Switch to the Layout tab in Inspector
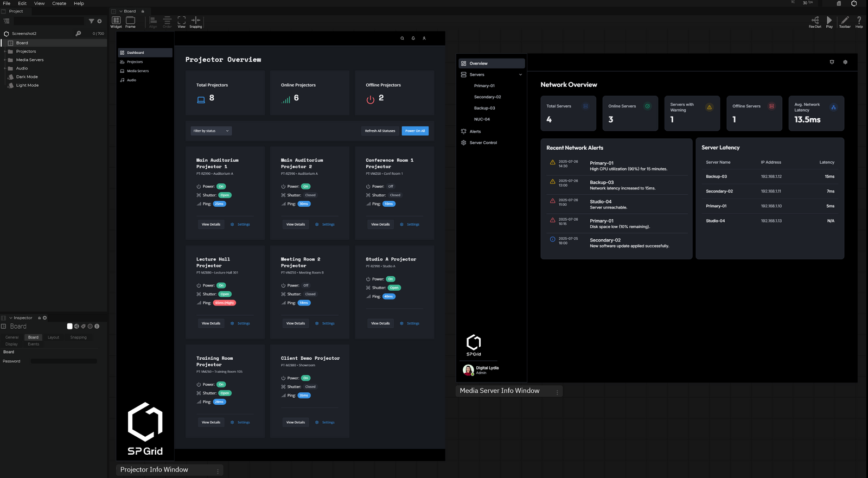Screen dimensions: 868x478 pyautogui.click(x=53, y=337)
